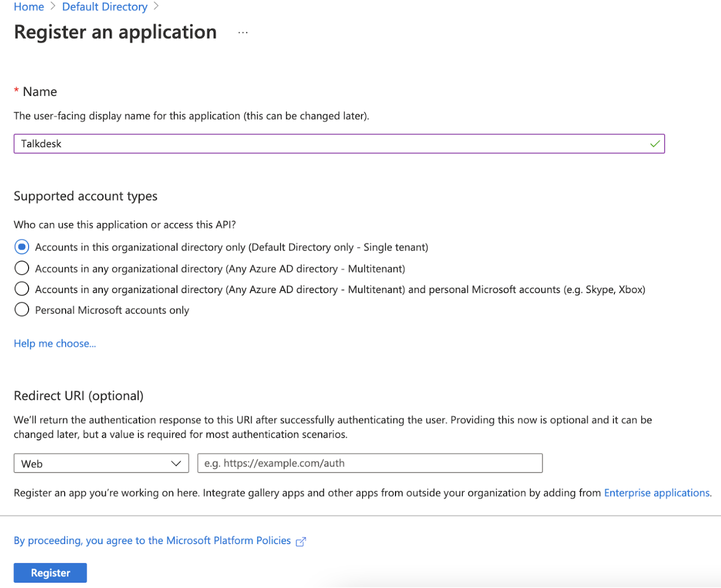The image size is (721, 588).
Task: Click the Redirect URI input field
Action: [x=370, y=463]
